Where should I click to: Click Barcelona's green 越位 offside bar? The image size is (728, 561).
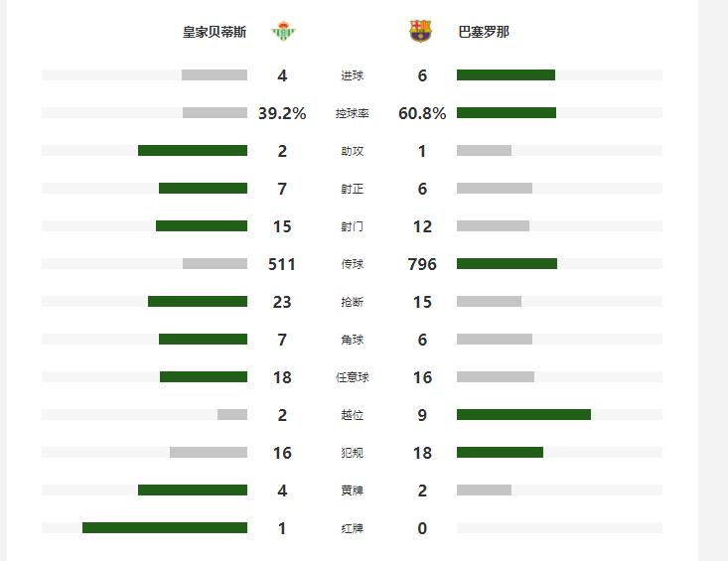(x=523, y=415)
